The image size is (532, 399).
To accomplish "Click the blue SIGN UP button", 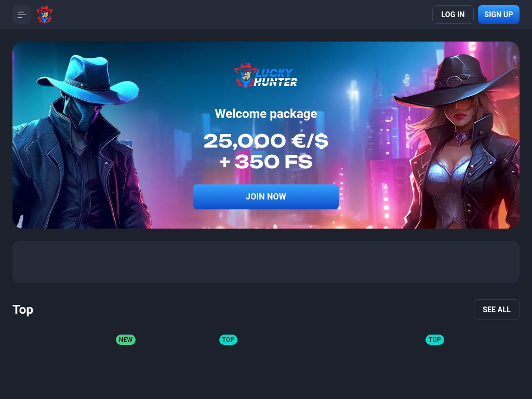I will pyautogui.click(x=498, y=15).
